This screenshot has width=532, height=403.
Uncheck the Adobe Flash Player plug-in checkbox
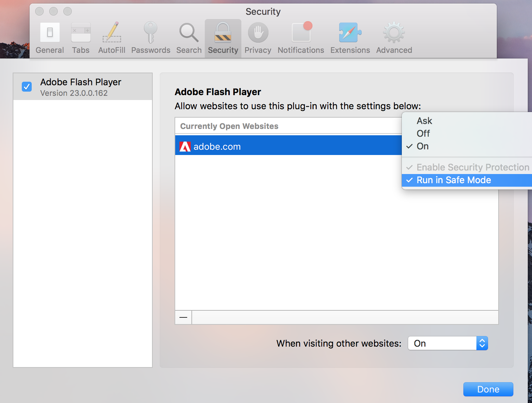click(x=27, y=86)
